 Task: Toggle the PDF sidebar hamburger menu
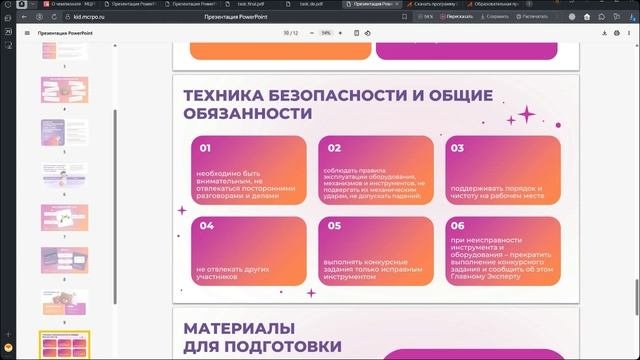tap(27, 33)
